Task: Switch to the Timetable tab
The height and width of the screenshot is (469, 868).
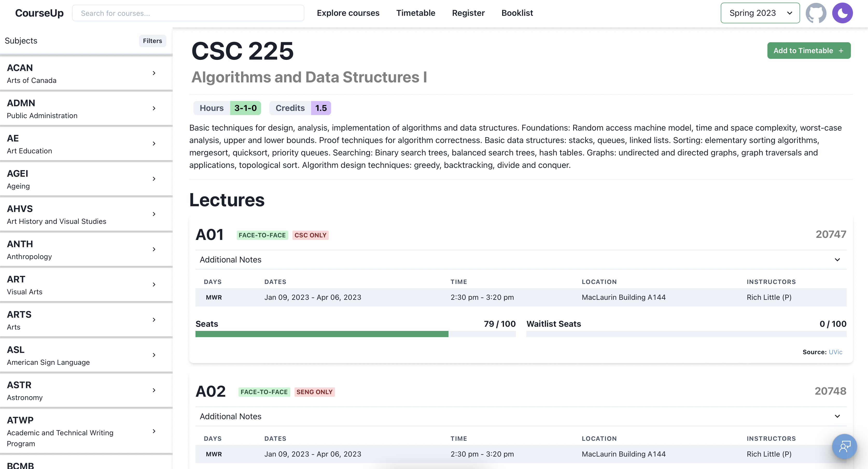Action: (416, 13)
